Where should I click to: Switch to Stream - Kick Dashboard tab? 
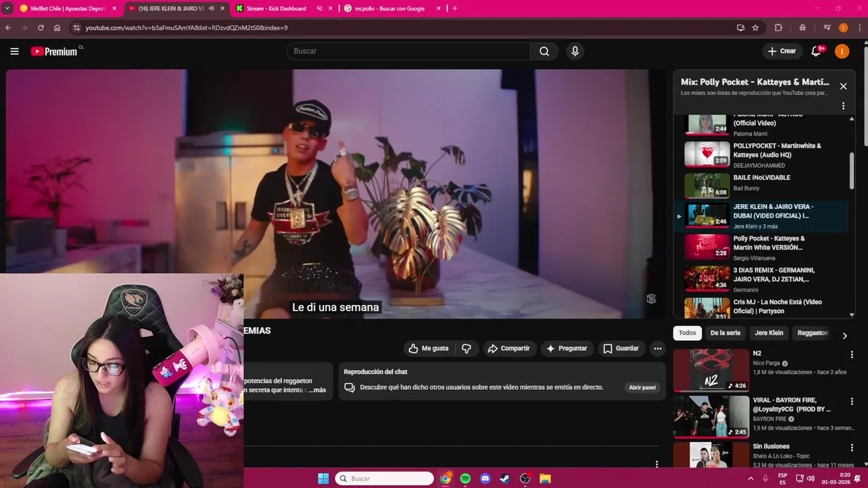click(278, 9)
